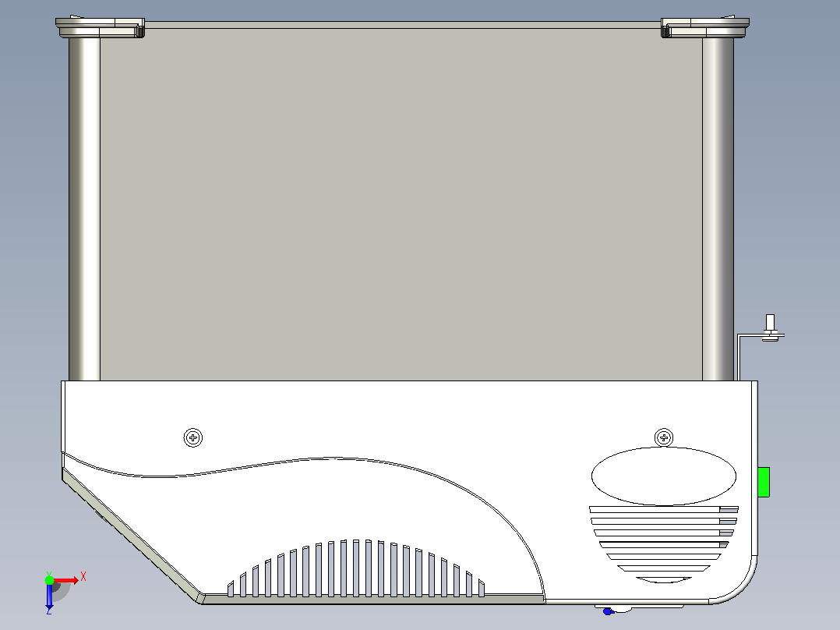This screenshot has height=630, width=840.
Task: Select the horizontal louver vent below the oval
Action: click(664, 544)
